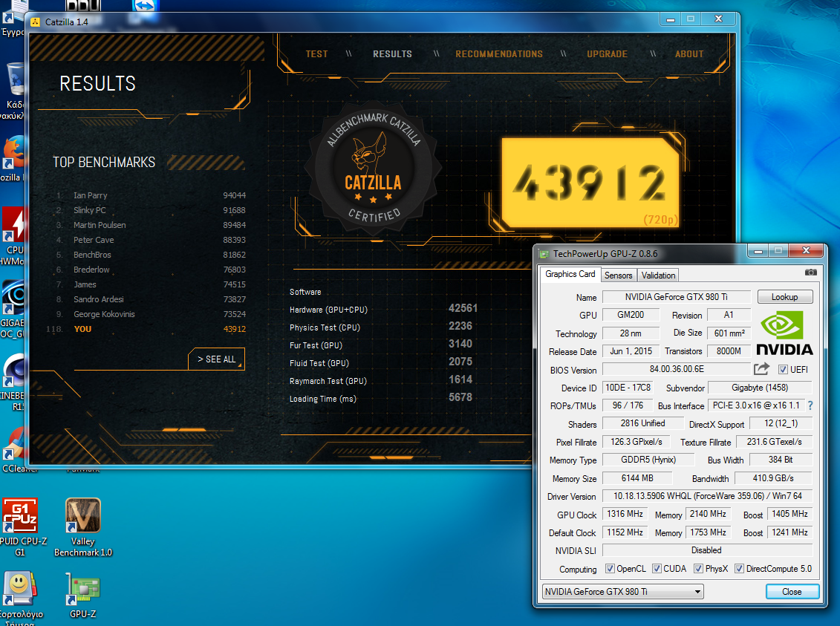This screenshot has height=626, width=840.
Task: Open the smiley face calendar shortcut
Action: point(20,596)
